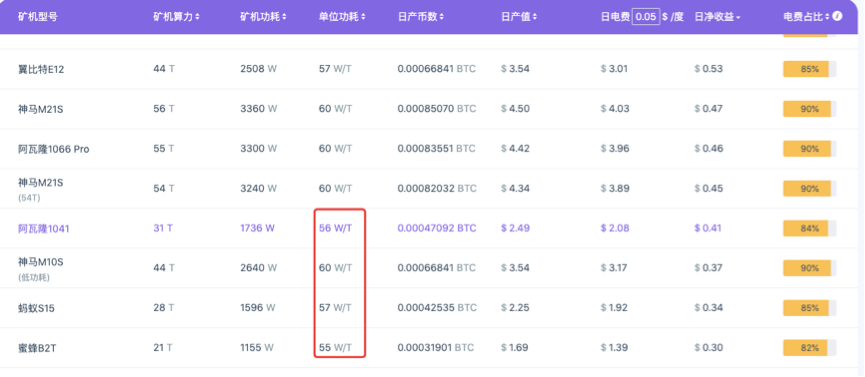Select the $ 0.30 net profit
This screenshot has width=865, height=377.
tap(708, 348)
